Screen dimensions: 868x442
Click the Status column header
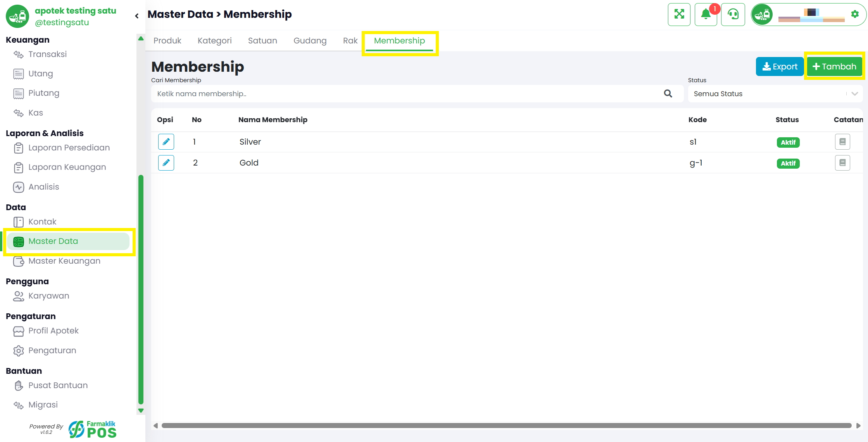[x=787, y=120]
